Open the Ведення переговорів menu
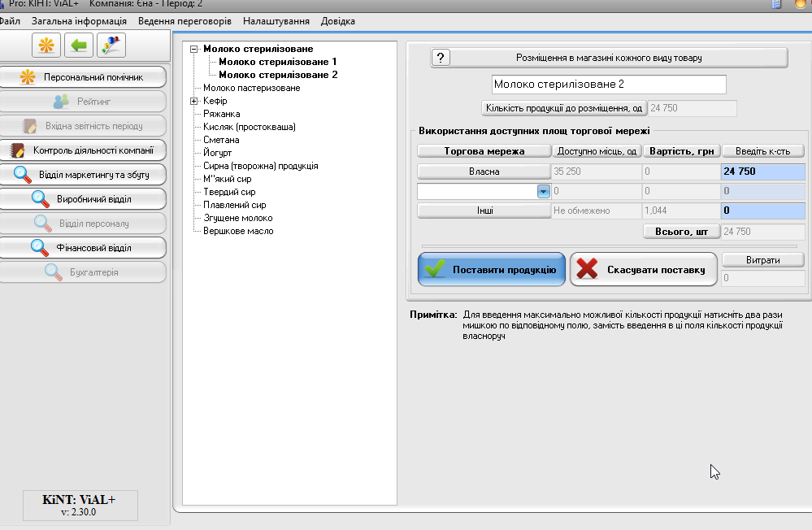Screen dimensions: 812x530 click(185, 21)
